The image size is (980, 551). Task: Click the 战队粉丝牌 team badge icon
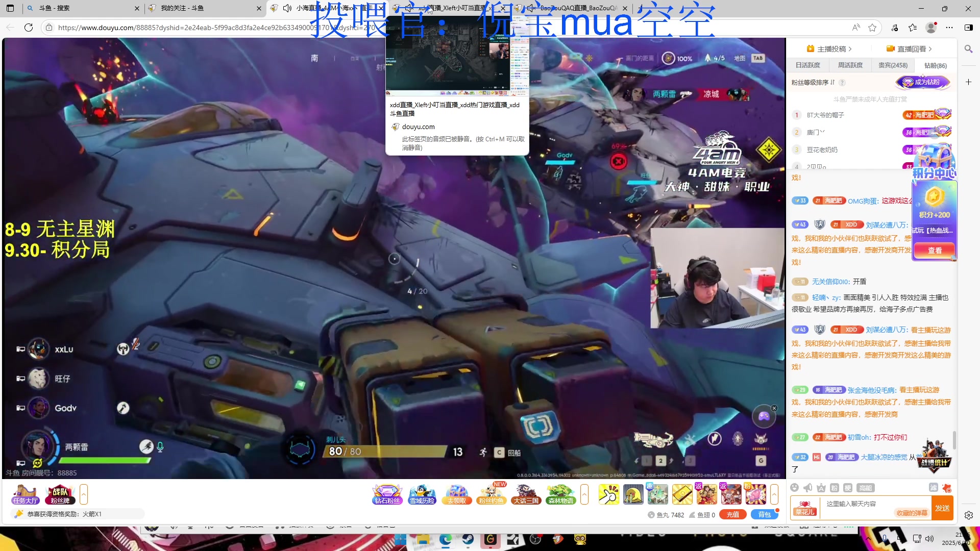pos(60,494)
